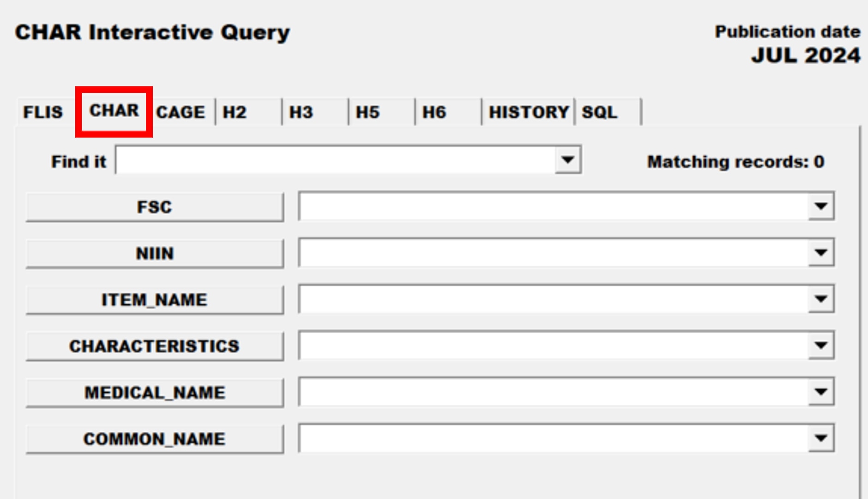Click the NIIN button
868x499 pixels.
(155, 253)
